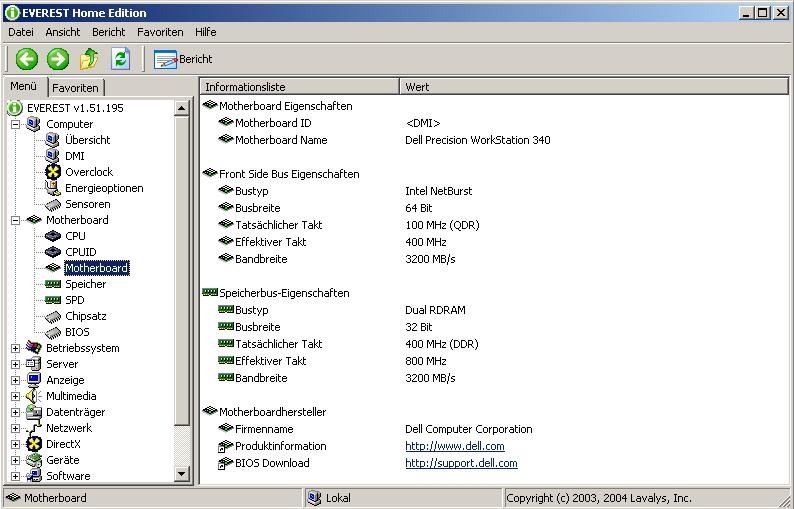Open the Chipsatz icon
This screenshot has width=794, height=509.
coord(53,317)
